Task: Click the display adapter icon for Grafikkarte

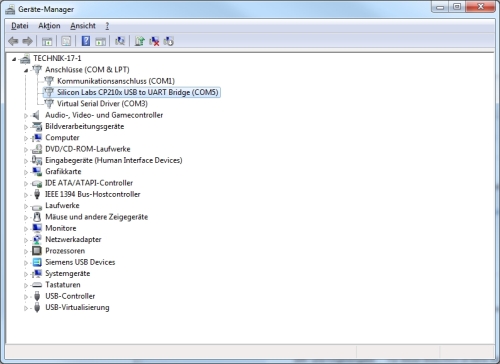Action: point(37,172)
